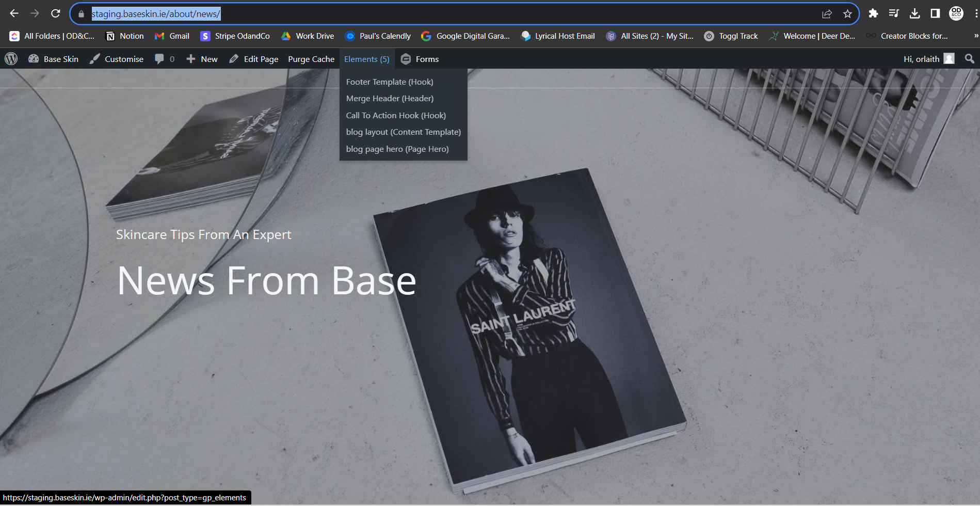Viewport: 980px width, 506px height.
Task: Click the Elements (5) menu
Action: (367, 59)
